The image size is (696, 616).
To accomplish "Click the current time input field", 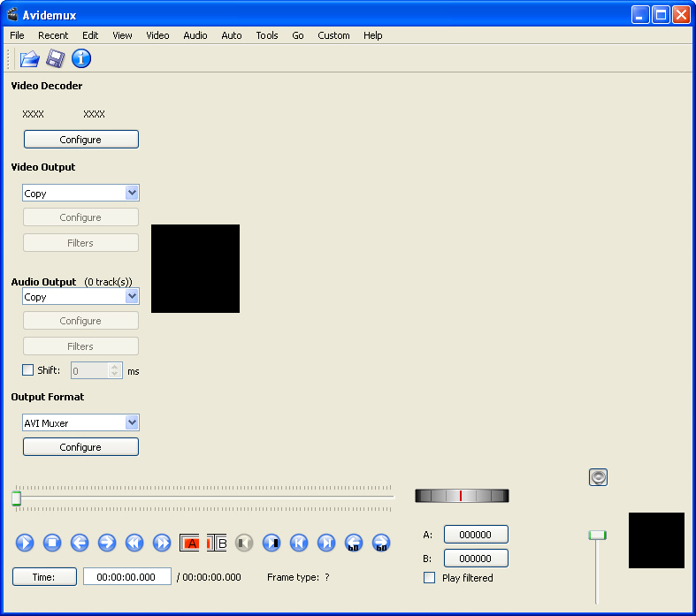I will tap(127, 576).
